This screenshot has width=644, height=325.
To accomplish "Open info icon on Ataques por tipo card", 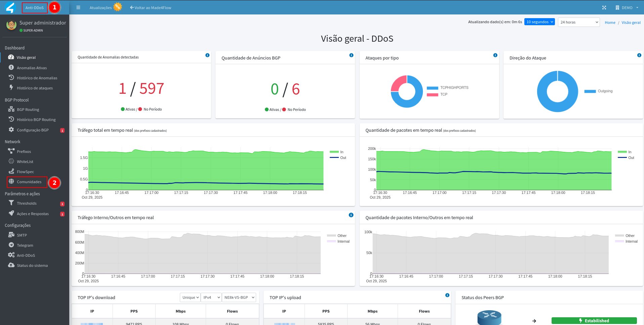I will tap(495, 55).
